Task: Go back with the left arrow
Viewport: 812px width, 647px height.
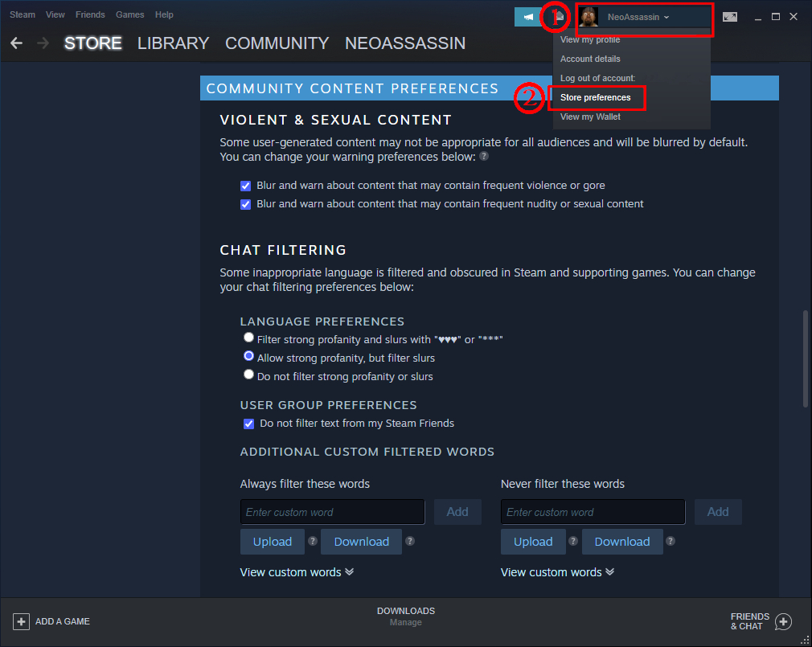Action: click(17, 43)
